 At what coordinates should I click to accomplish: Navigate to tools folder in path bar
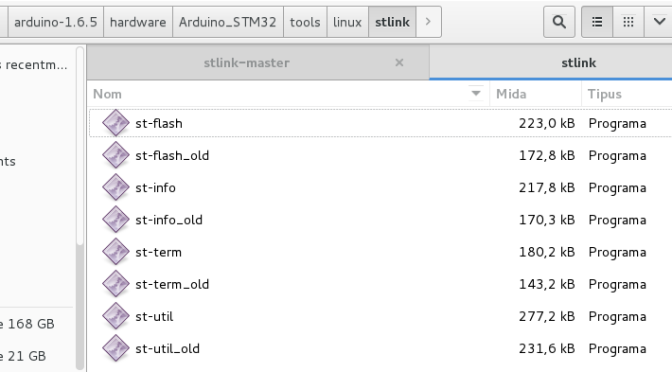coord(305,22)
